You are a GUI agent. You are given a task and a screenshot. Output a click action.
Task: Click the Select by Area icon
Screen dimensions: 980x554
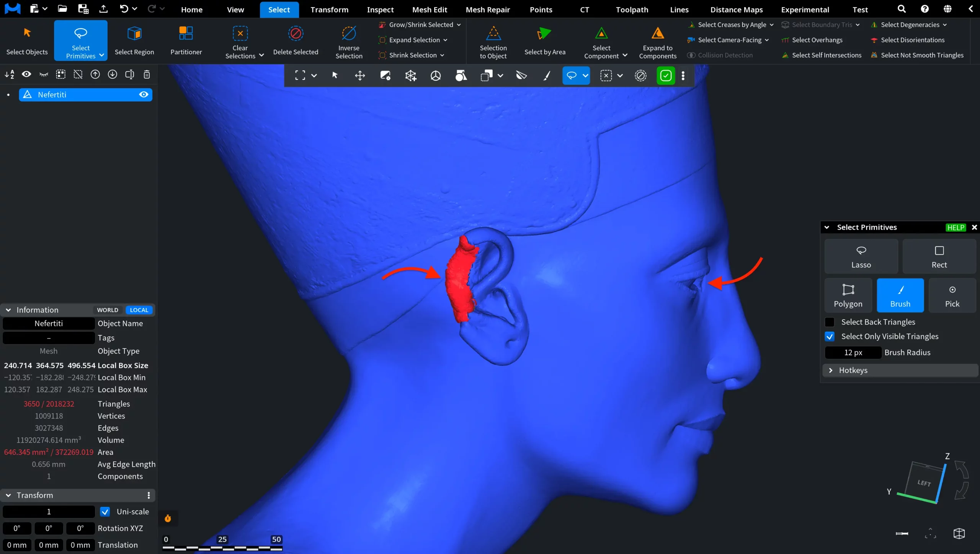coord(544,33)
